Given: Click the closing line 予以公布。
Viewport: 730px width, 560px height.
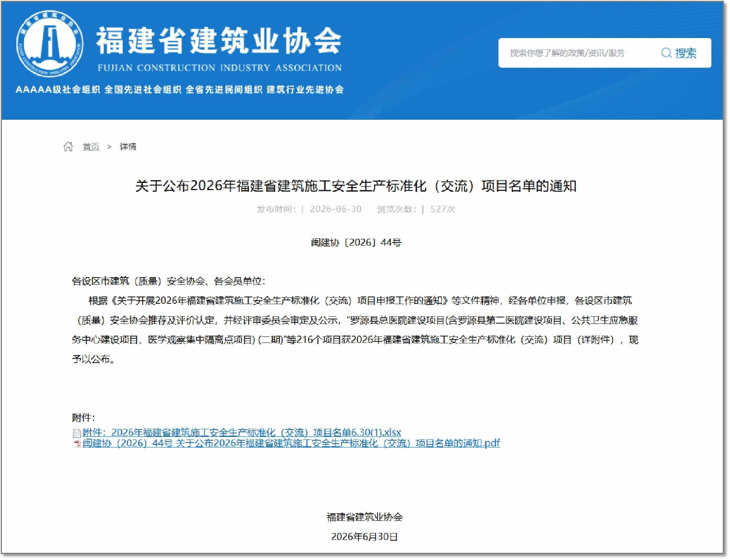Looking at the screenshot, I should pos(94,359).
